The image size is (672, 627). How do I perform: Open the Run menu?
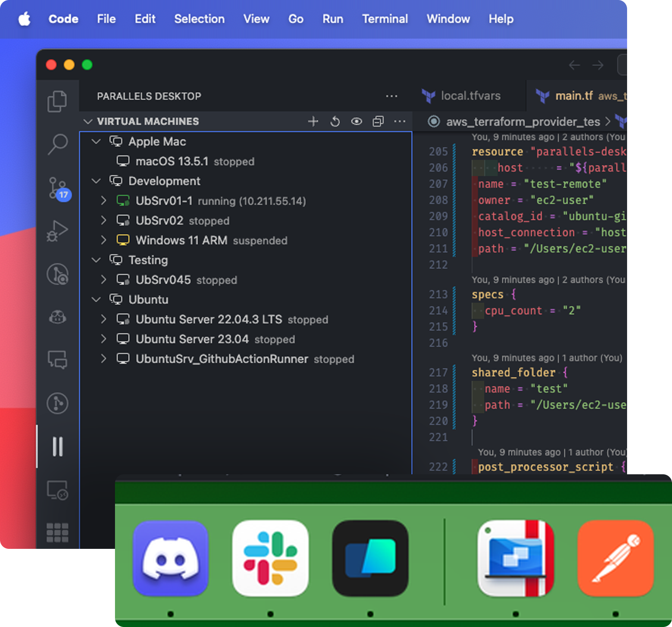(333, 19)
